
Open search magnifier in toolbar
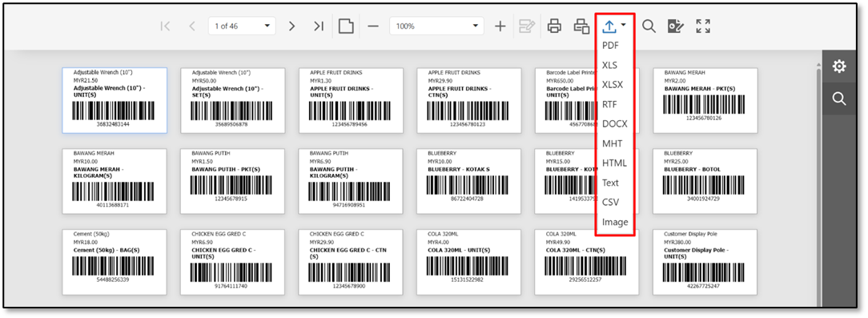649,26
